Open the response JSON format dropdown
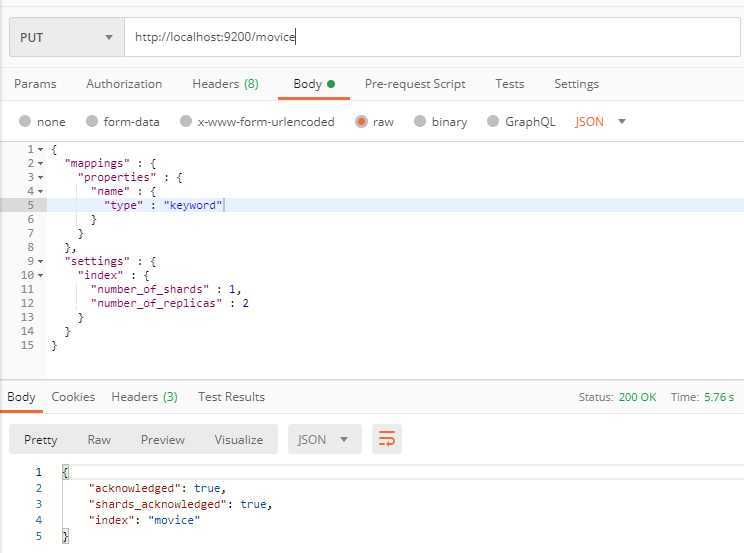This screenshot has height=553, width=744. [x=325, y=440]
